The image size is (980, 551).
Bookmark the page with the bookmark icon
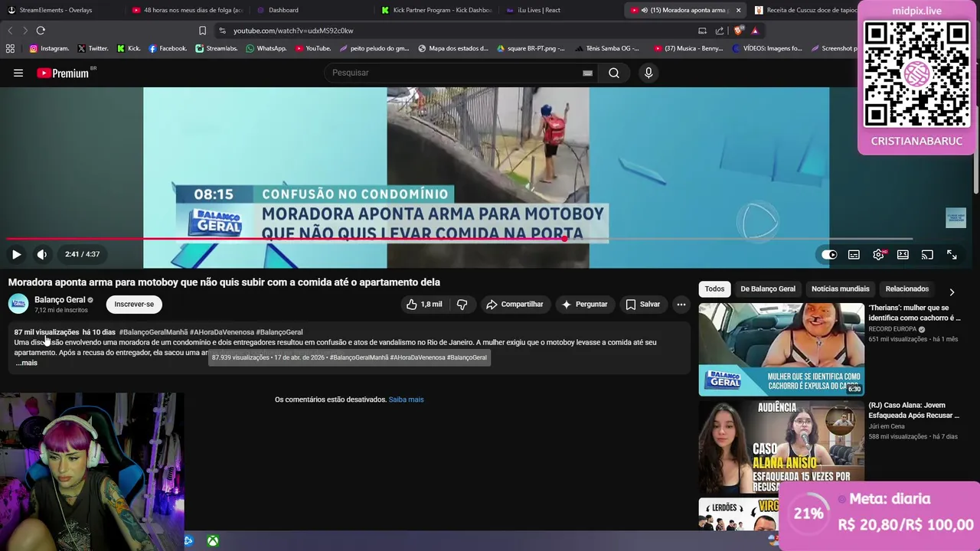coord(202,31)
